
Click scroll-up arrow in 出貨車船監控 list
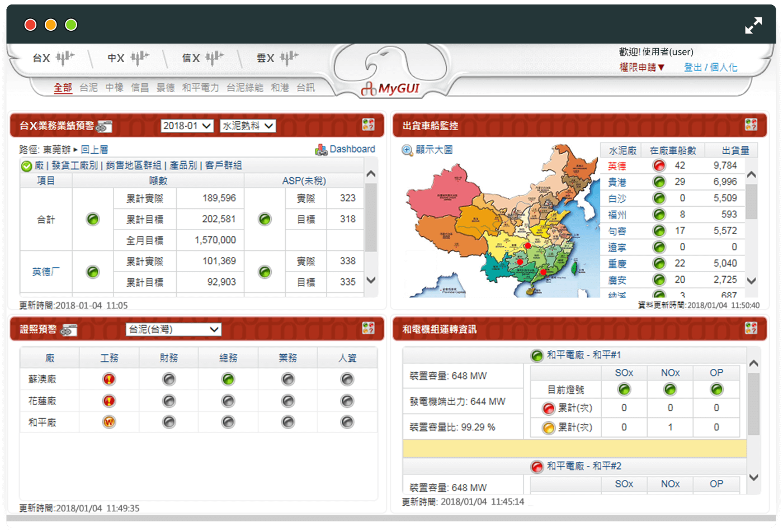coord(752,174)
